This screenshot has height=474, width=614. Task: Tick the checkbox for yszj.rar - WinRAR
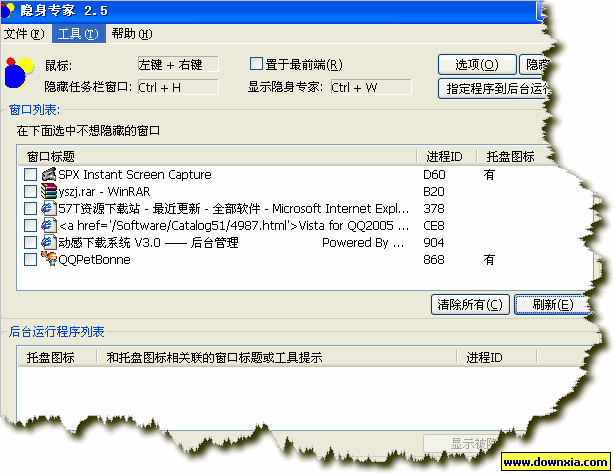point(30,192)
